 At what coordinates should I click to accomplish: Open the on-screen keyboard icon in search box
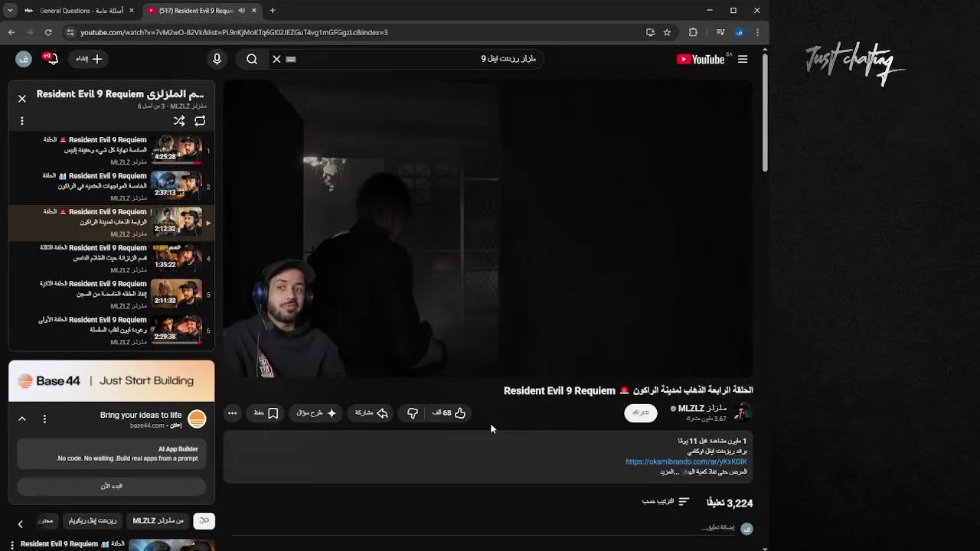[x=291, y=59]
